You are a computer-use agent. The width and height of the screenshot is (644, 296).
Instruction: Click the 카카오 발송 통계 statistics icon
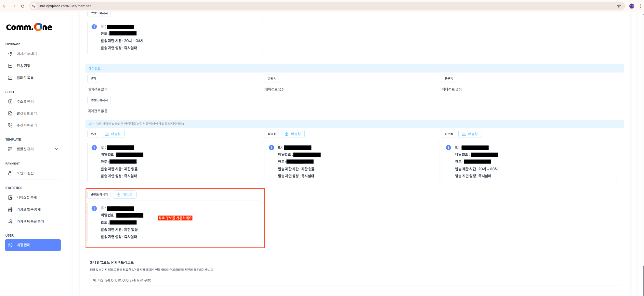[x=10, y=209]
